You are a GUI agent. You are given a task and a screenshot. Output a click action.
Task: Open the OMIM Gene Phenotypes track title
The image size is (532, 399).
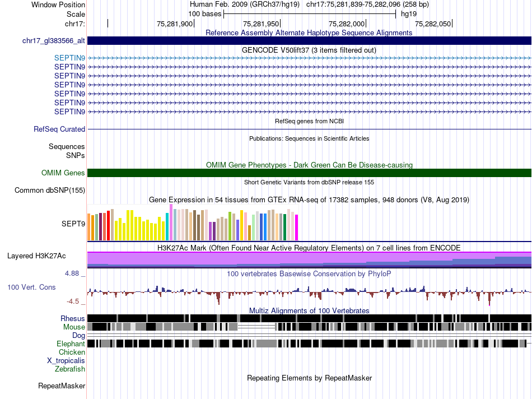[309, 165]
